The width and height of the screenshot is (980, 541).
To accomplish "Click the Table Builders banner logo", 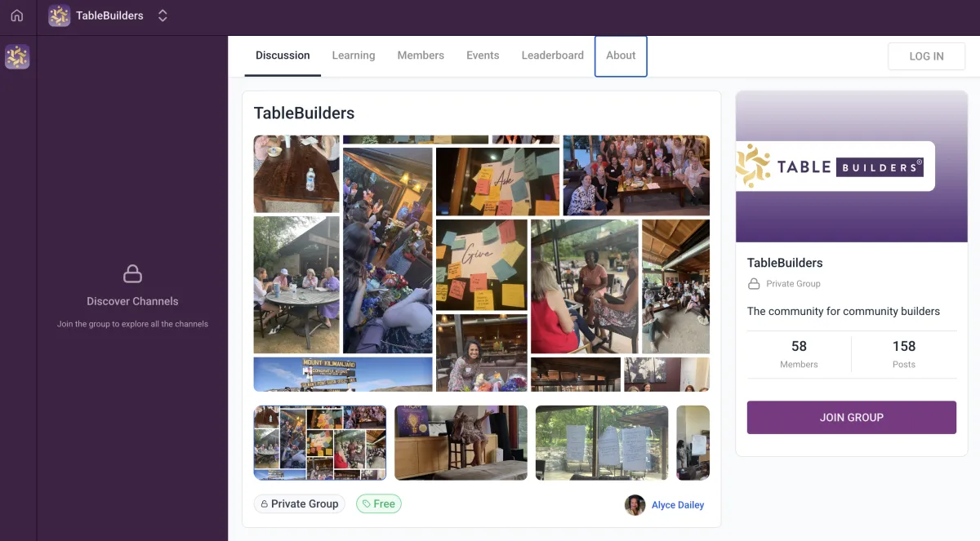I will (x=835, y=166).
